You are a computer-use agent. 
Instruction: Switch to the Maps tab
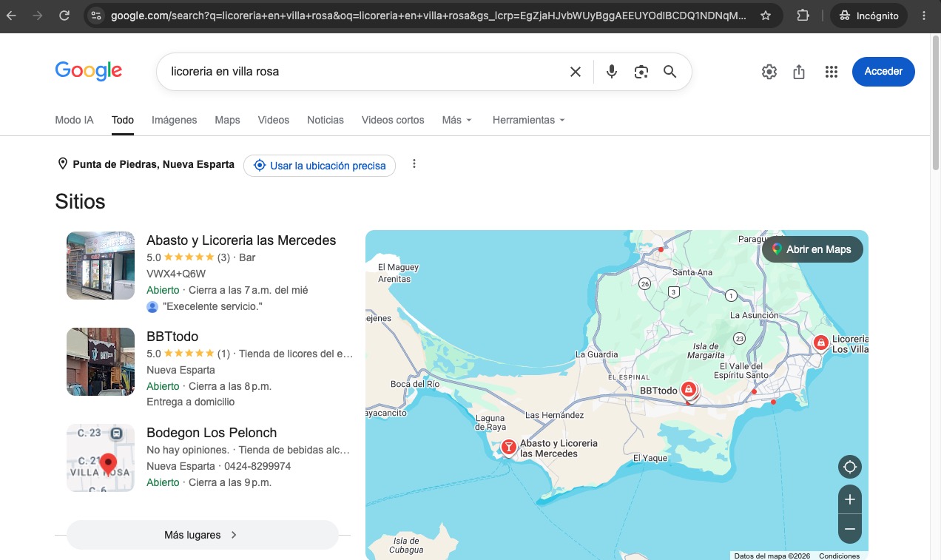[x=227, y=120]
